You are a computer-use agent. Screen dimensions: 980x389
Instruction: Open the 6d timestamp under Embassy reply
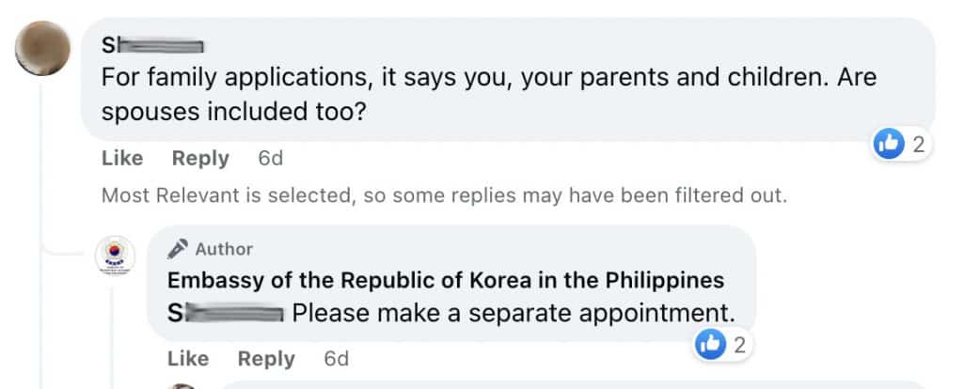[x=336, y=359]
